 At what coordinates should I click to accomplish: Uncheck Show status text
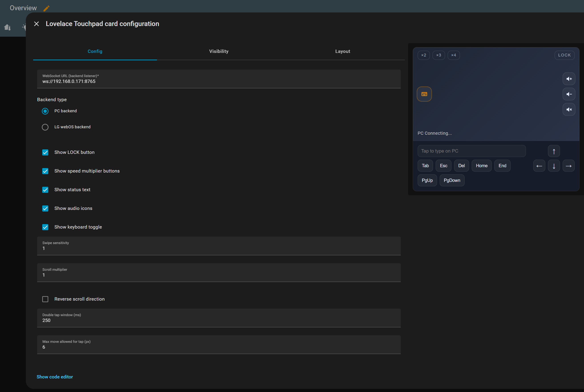point(45,189)
